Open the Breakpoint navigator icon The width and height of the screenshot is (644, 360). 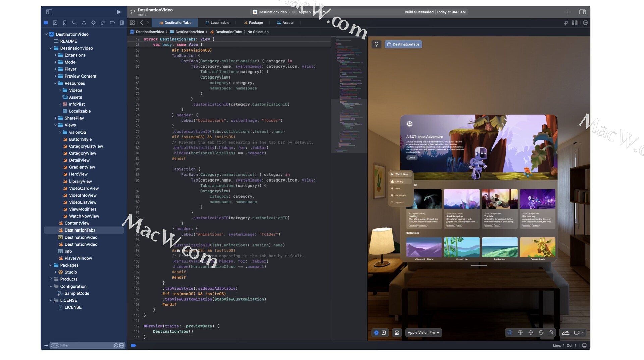(112, 23)
